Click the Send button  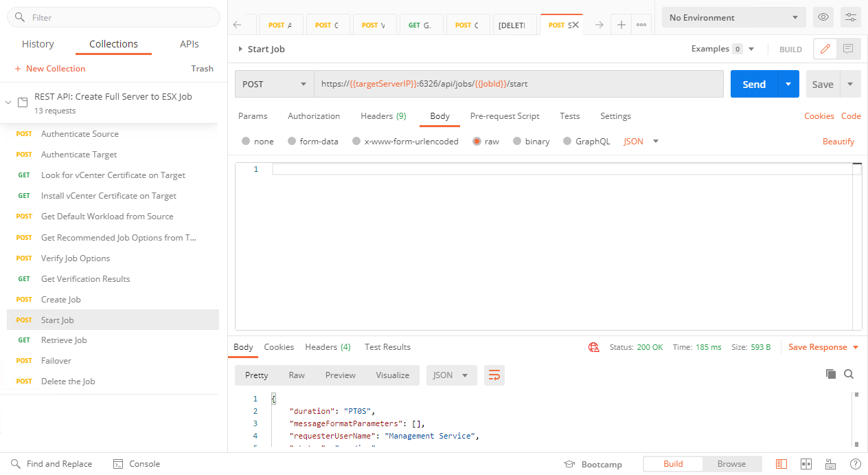coord(754,84)
